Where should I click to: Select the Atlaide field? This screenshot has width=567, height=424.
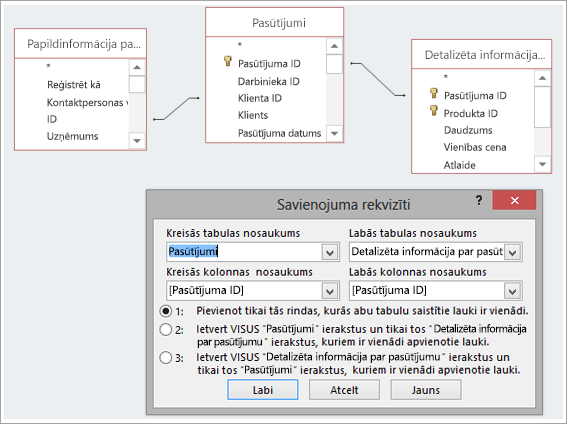click(460, 165)
